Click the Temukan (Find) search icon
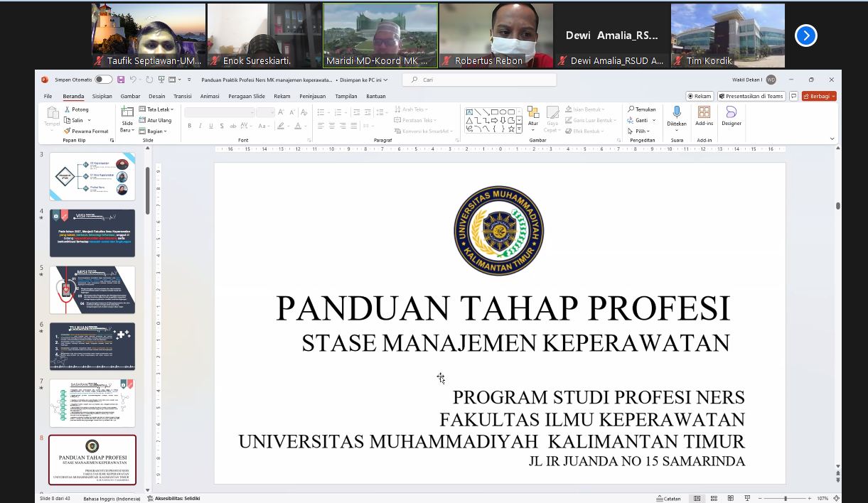The height and width of the screenshot is (503, 868). pyautogui.click(x=631, y=109)
